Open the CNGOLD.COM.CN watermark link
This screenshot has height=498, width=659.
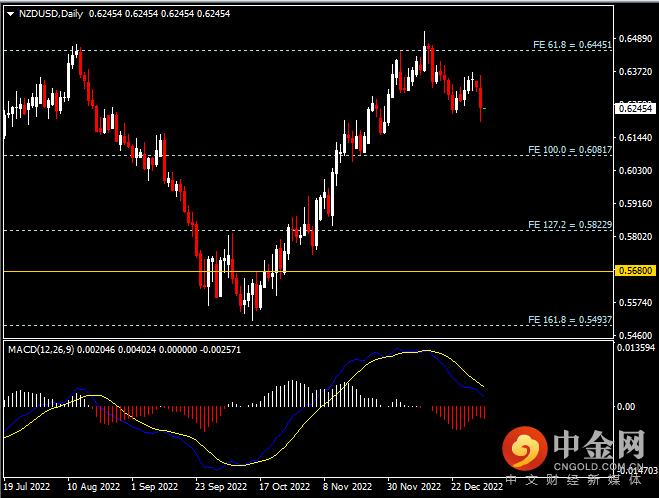[599, 466]
